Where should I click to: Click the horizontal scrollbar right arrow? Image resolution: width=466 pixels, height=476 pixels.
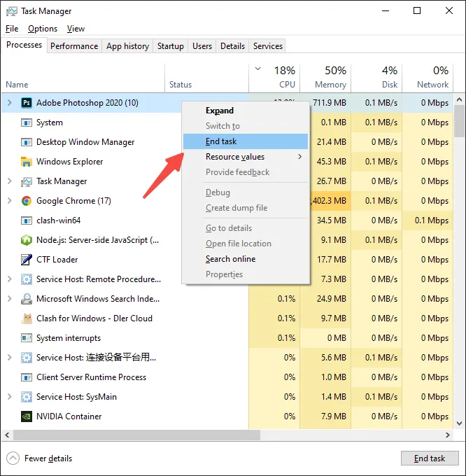(x=448, y=435)
